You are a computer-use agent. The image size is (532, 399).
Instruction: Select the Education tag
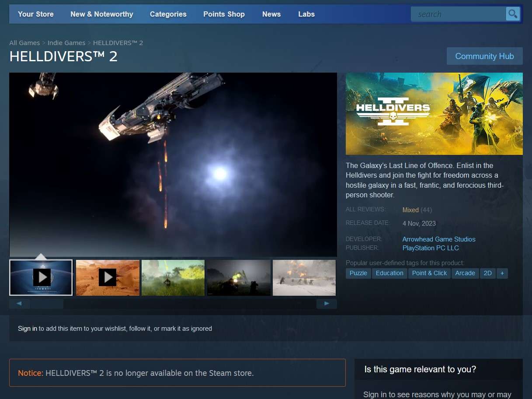click(389, 273)
